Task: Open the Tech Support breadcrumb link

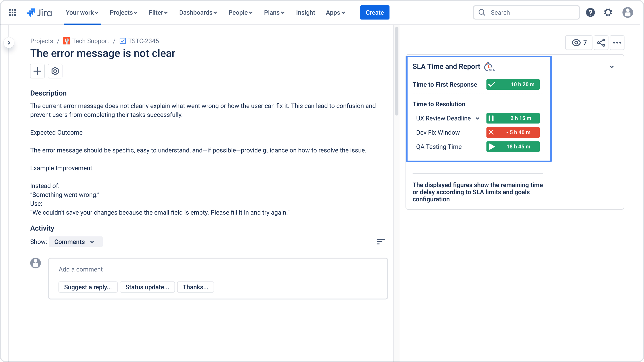Action: click(x=90, y=41)
